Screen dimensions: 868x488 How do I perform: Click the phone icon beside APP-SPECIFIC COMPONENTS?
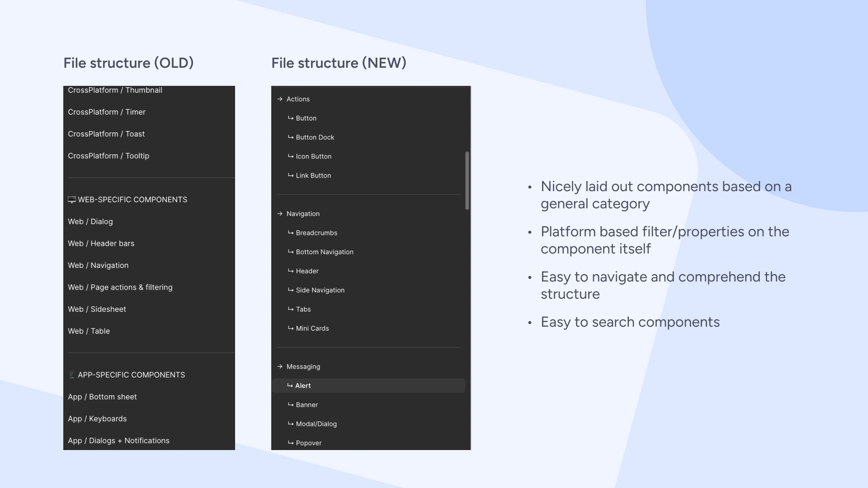coord(71,375)
